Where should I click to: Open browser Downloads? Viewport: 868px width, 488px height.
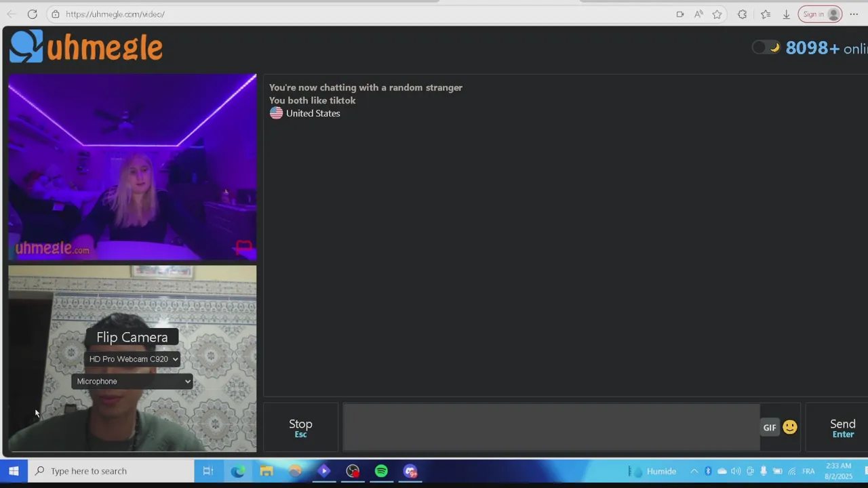[786, 14]
